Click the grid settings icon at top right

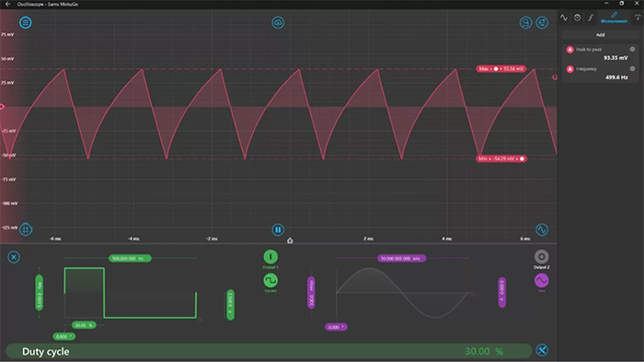coord(542,23)
